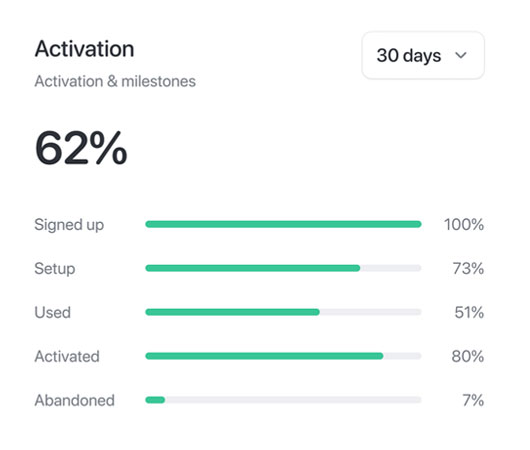530x450 pixels.
Task: Click the 80% Activated value
Action: (x=468, y=356)
